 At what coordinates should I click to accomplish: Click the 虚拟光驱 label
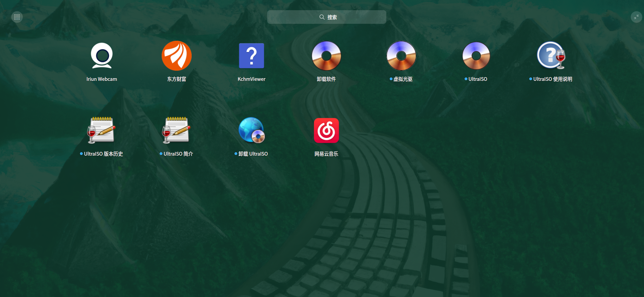pos(403,79)
